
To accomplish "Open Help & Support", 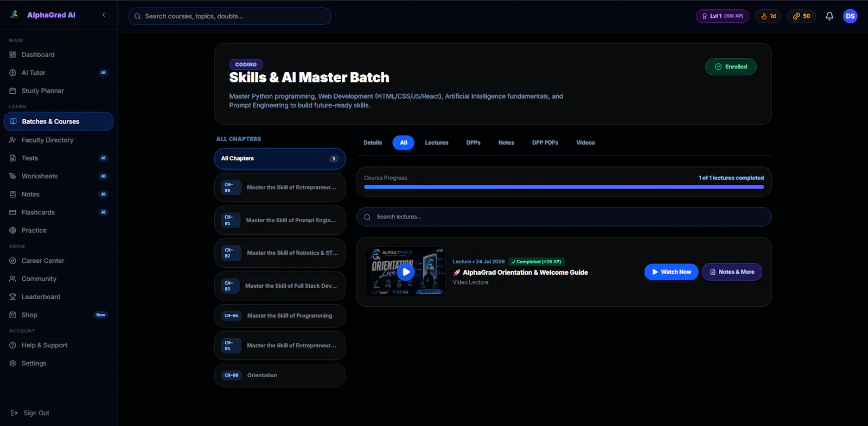I will coord(59,345).
